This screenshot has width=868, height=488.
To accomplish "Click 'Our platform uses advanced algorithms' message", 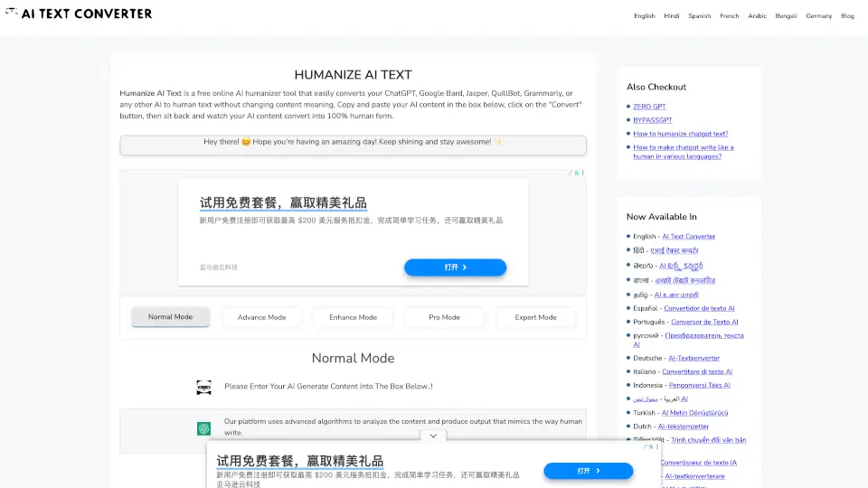I will click(x=403, y=427).
